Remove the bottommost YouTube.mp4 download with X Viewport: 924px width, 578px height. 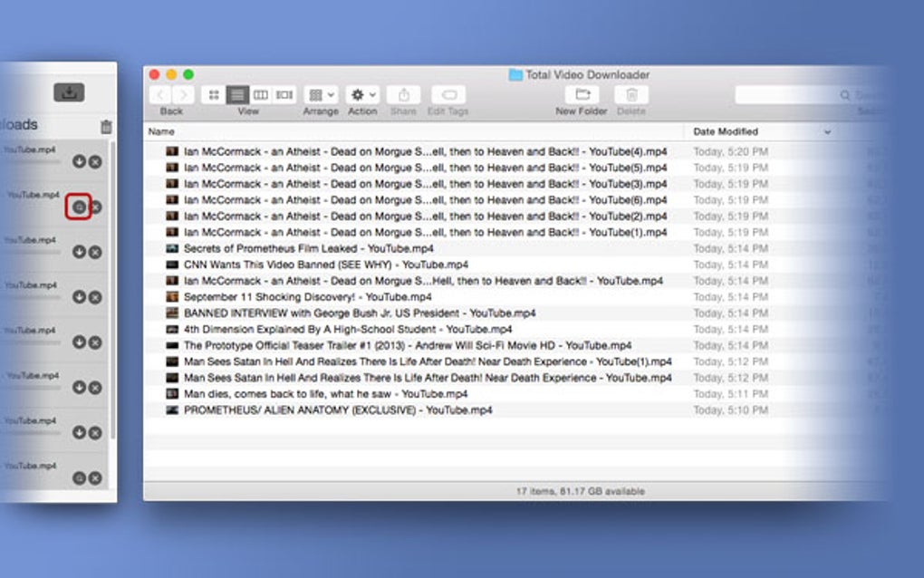pyautogui.click(x=95, y=477)
